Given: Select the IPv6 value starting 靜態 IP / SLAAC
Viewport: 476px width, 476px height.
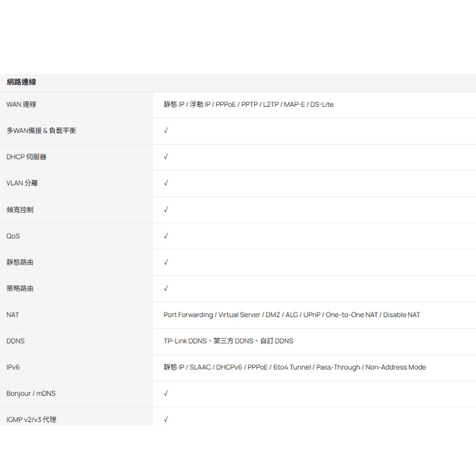Looking at the screenshot, I should coord(295,367).
